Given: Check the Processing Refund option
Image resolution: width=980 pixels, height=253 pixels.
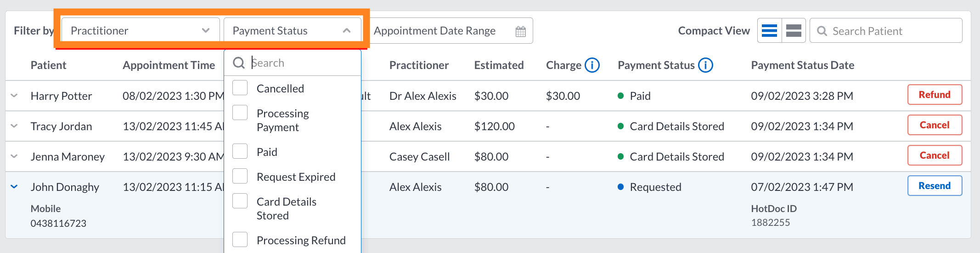Looking at the screenshot, I should coord(240,239).
